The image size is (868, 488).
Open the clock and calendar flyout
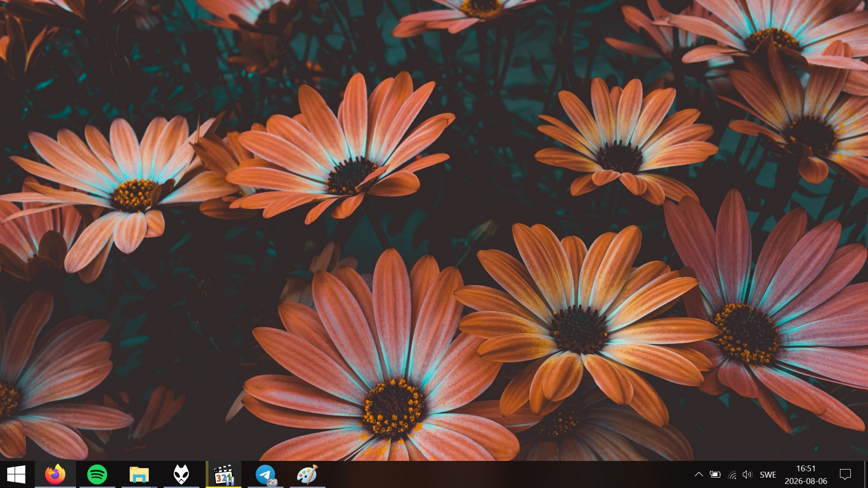(806, 474)
